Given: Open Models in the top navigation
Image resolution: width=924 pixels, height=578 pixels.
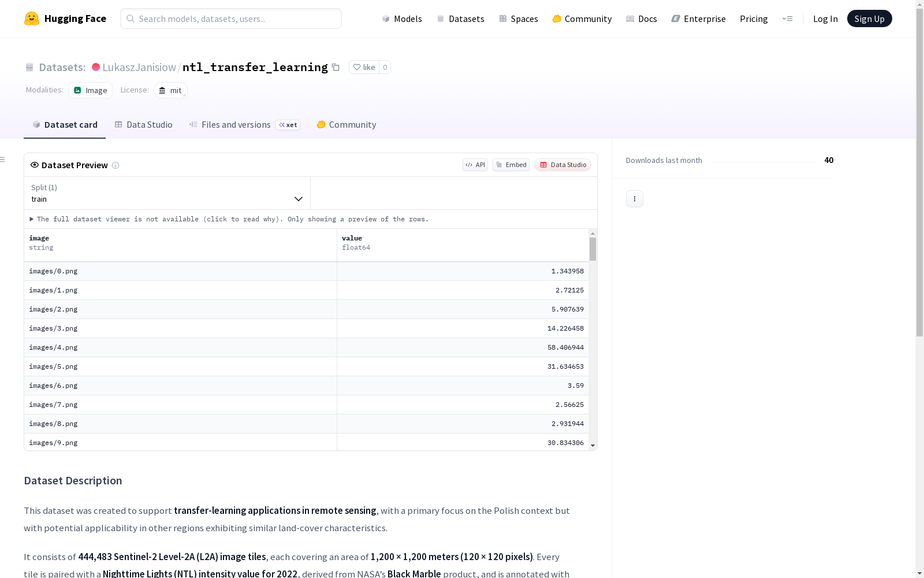Looking at the screenshot, I should click(x=402, y=18).
